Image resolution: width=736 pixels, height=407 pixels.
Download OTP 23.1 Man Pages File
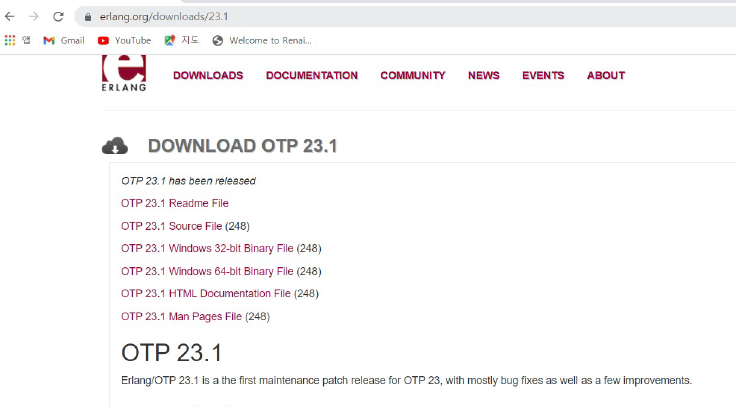point(181,316)
